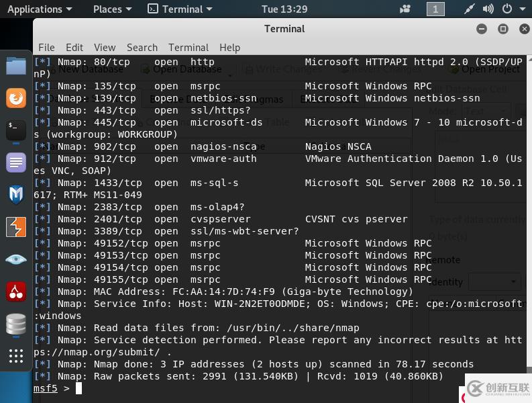
Task: Click the text '1433/tcp'
Action: [117, 183]
